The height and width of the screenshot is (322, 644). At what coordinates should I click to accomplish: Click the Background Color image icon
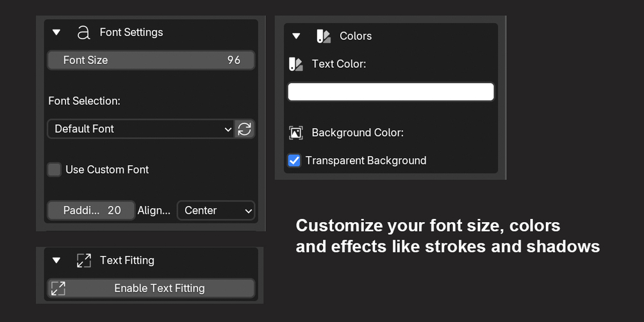(x=295, y=133)
